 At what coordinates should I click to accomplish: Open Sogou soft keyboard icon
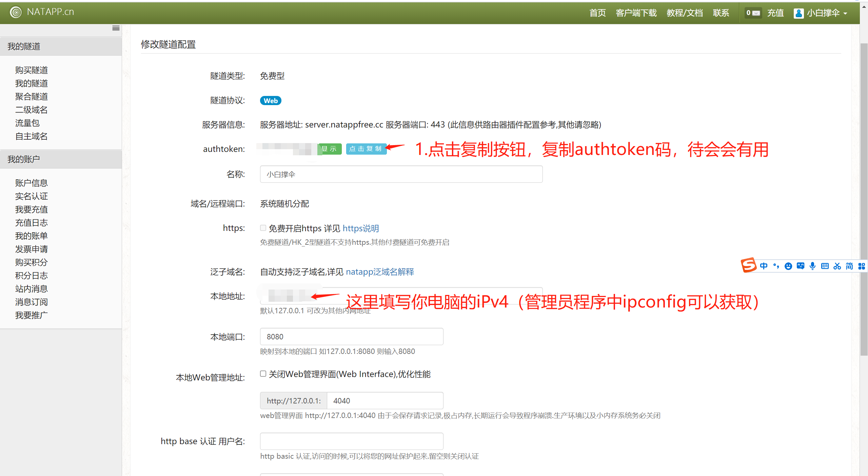click(825, 266)
